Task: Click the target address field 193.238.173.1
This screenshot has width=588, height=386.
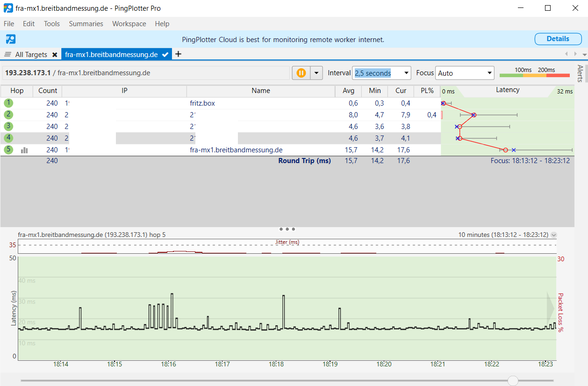Action: point(146,73)
